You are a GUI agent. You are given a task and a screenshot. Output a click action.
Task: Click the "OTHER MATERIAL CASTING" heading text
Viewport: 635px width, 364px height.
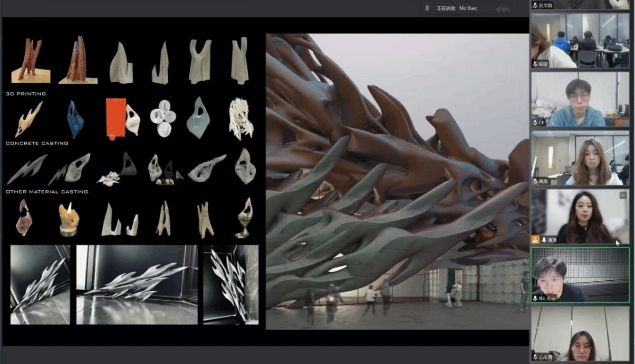pyautogui.click(x=47, y=192)
